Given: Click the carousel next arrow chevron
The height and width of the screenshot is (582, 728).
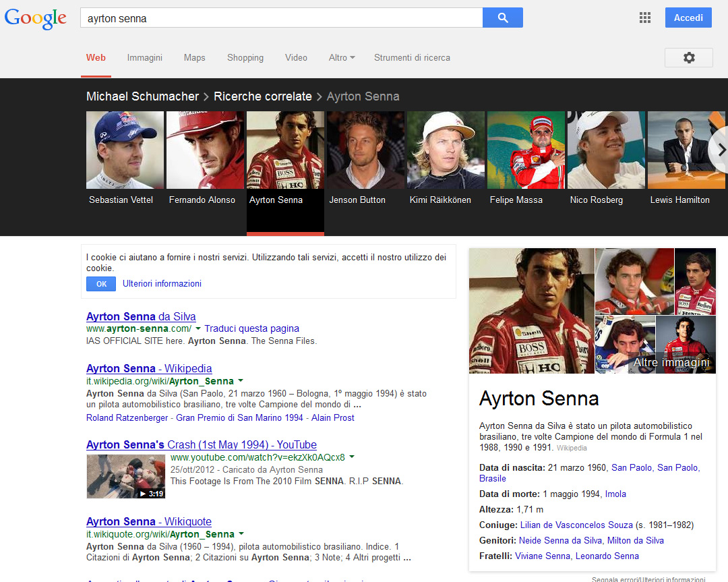Looking at the screenshot, I should click(x=721, y=150).
